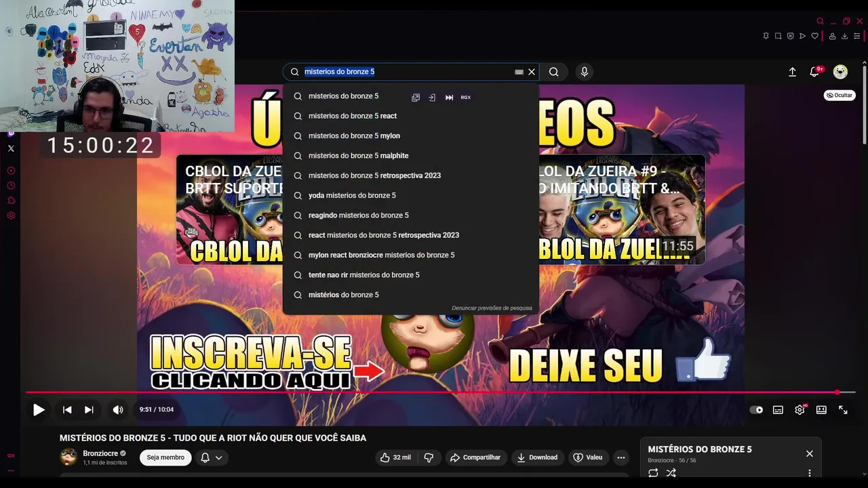Open the browser easy setup sliders icon
This screenshot has width=868, height=488.
[x=857, y=36]
